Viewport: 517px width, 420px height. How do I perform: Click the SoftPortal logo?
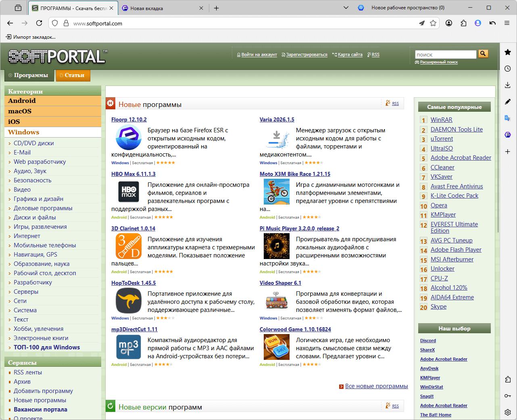coord(58,56)
